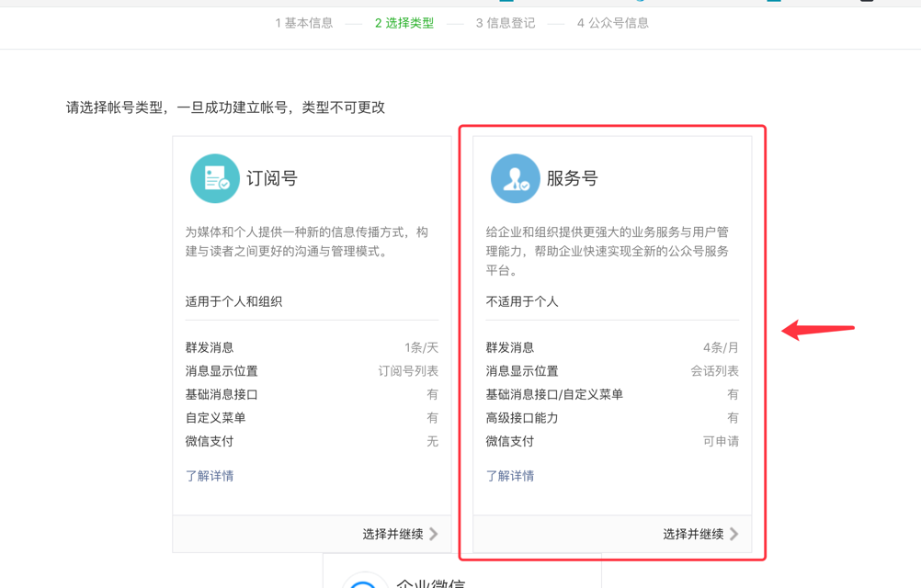
Task: Click the chevron next to 订阅号's 选择并继续
Action: pyautogui.click(x=434, y=534)
